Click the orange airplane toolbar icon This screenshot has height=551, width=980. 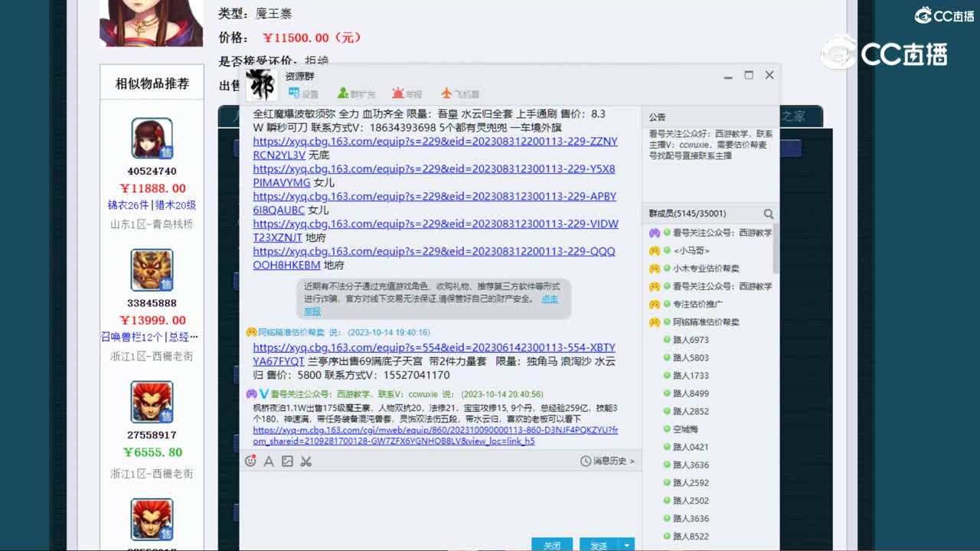446,93
